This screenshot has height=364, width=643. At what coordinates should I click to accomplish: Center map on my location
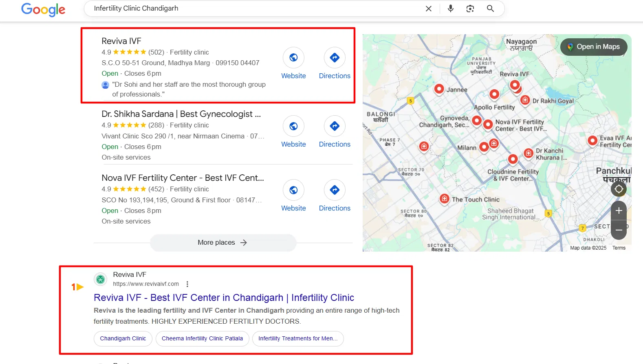click(619, 189)
